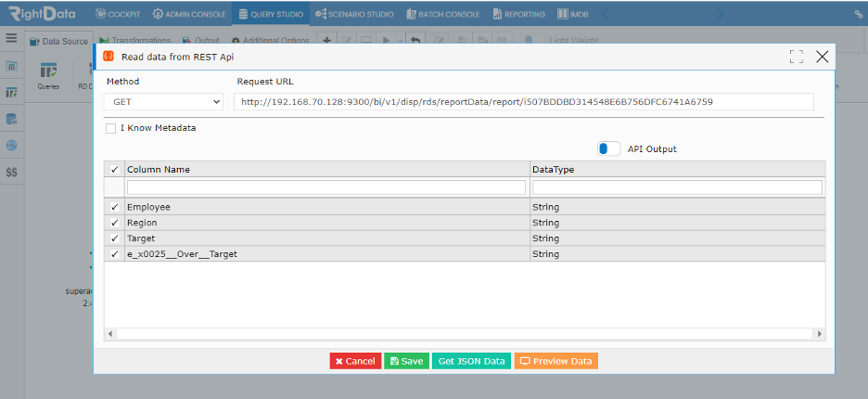
Task: Toggle the API Output switch
Action: click(x=609, y=148)
